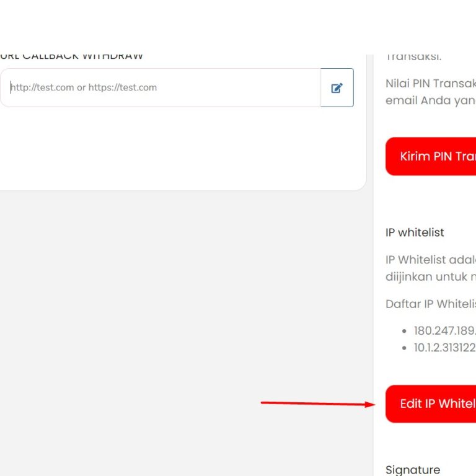
Task: Click the 180.247.189 IP list entry
Action: coord(444,330)
